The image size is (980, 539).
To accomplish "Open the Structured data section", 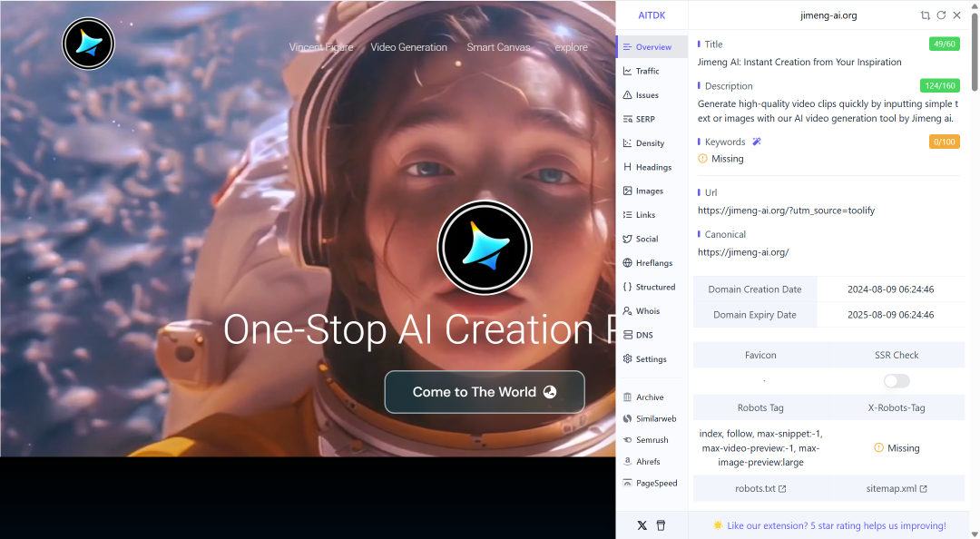I will click(x=652, y=287).
